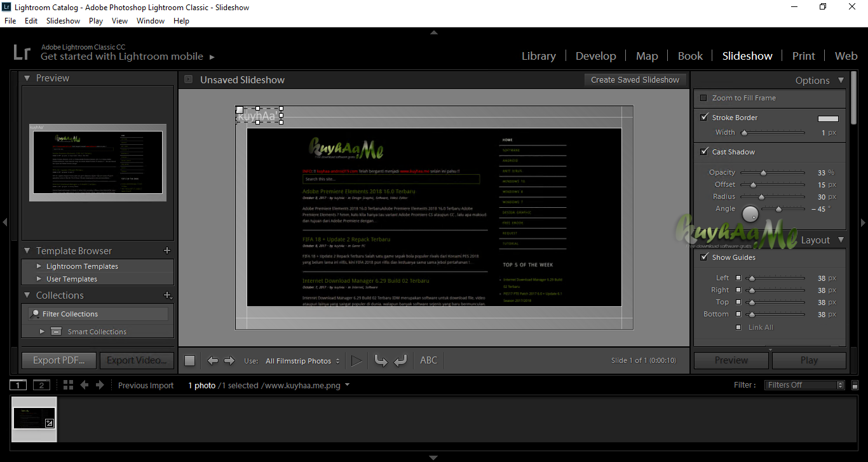Open filmstrip source path dropdown arrow
Viewport: 868px width, 462px height.
click(x=347, y=384)
